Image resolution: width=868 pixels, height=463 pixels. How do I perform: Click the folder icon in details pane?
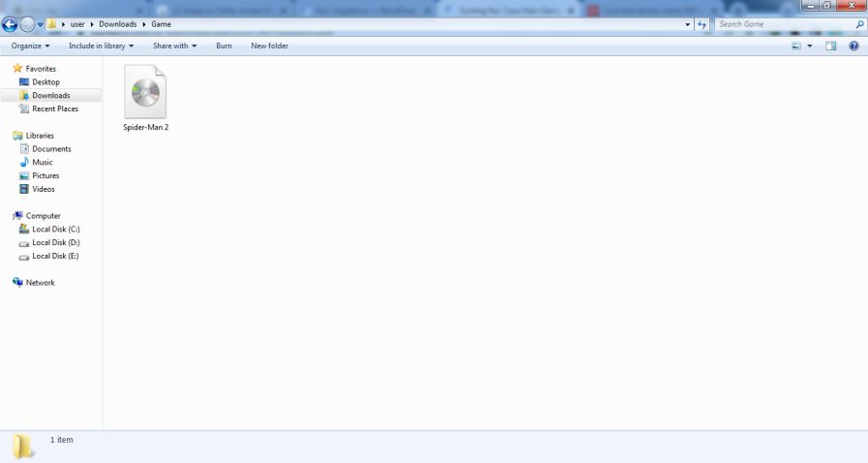tap(22, 447)
